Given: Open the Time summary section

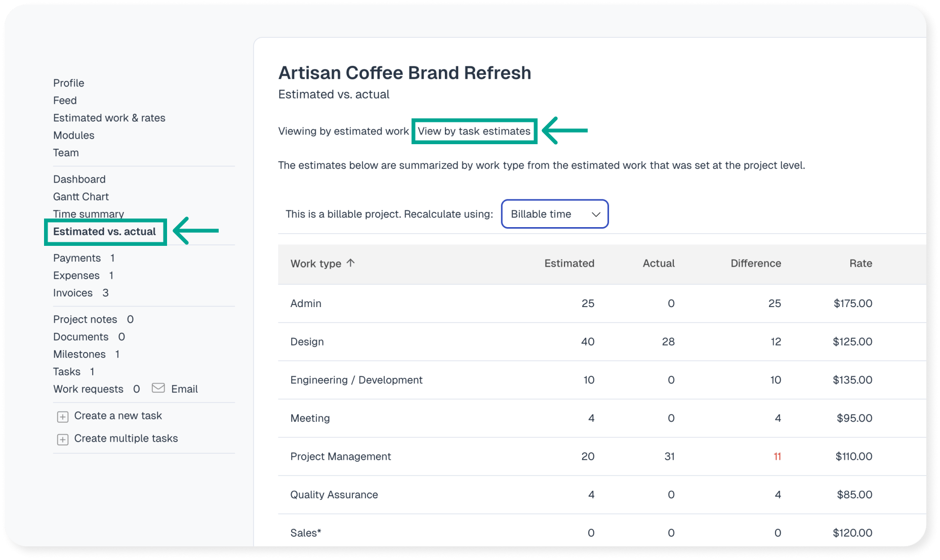Looking at the screenshot, I should 89,214.
